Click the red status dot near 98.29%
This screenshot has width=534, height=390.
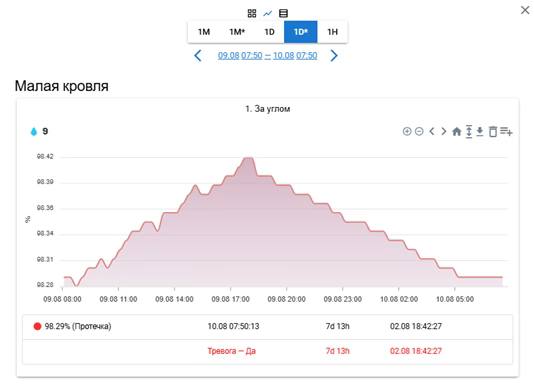(x=37, y=326)
